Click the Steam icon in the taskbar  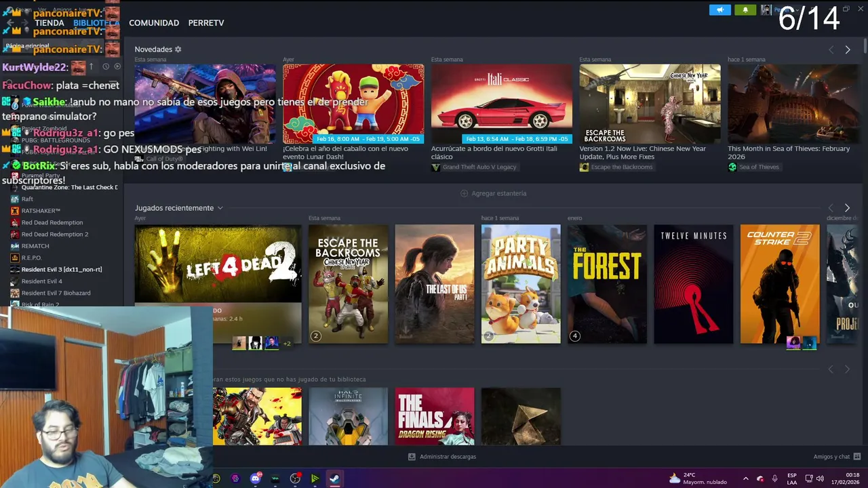334,479
